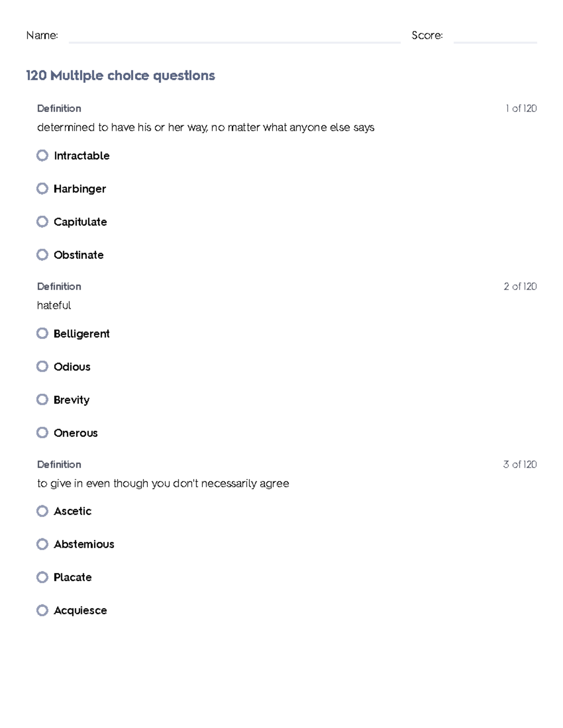
Task: Click the 'to give in' definition text
Action: (163, 483)
